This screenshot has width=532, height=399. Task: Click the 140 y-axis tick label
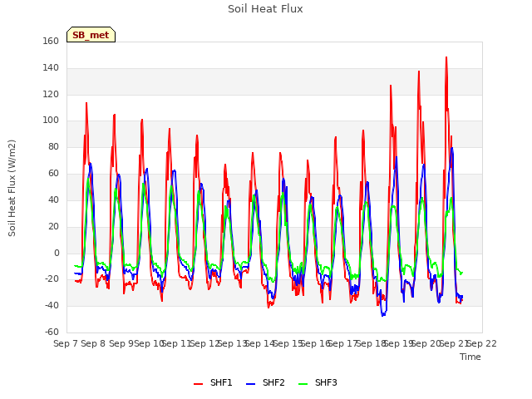[51, 68]
